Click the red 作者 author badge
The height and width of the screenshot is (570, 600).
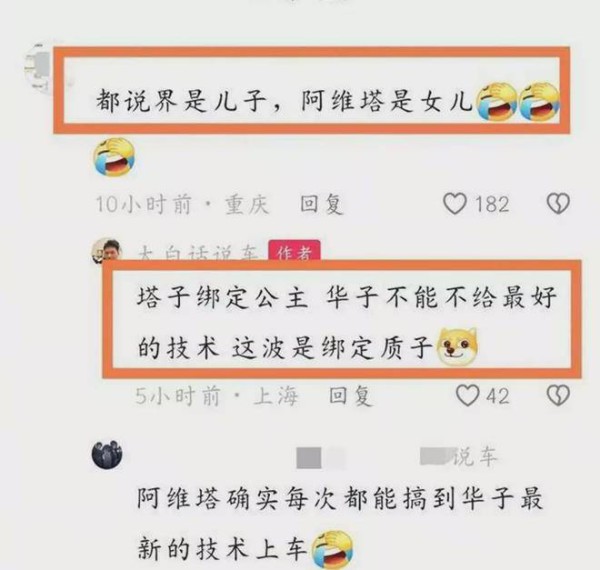[294, 251]
